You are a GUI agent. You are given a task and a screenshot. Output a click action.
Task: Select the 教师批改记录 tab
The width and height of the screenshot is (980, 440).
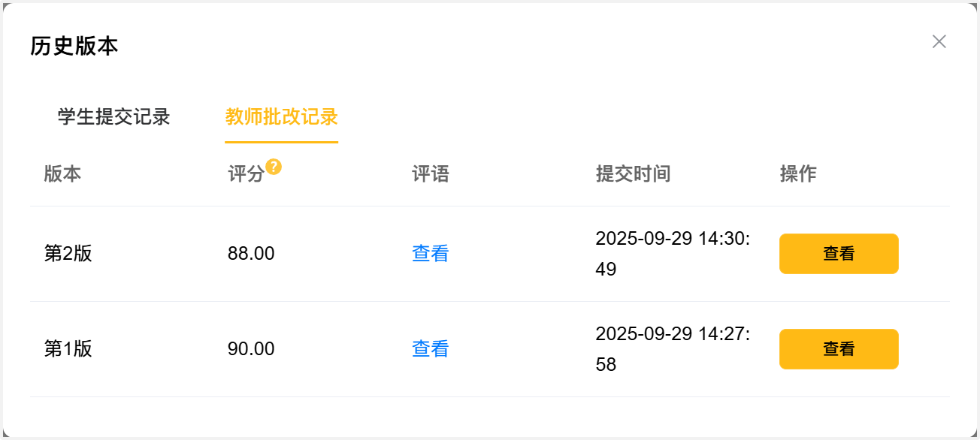pyautogui.click(x=281, y=117)
